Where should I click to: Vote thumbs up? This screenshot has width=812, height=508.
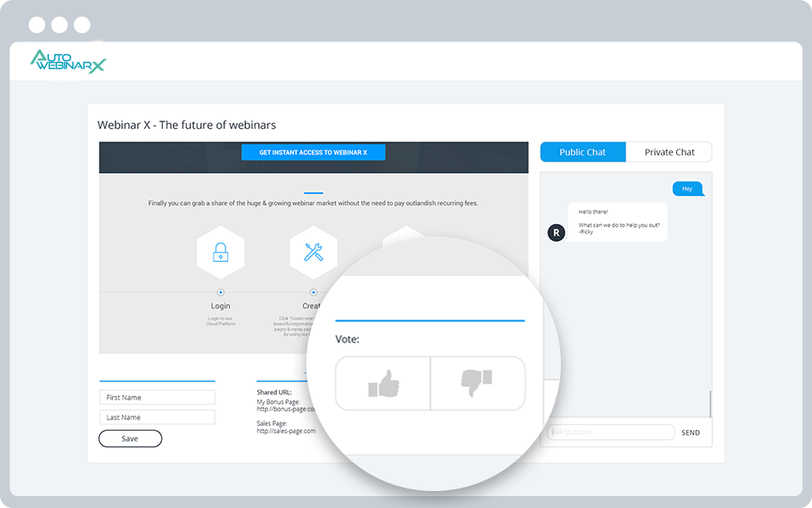384,383
